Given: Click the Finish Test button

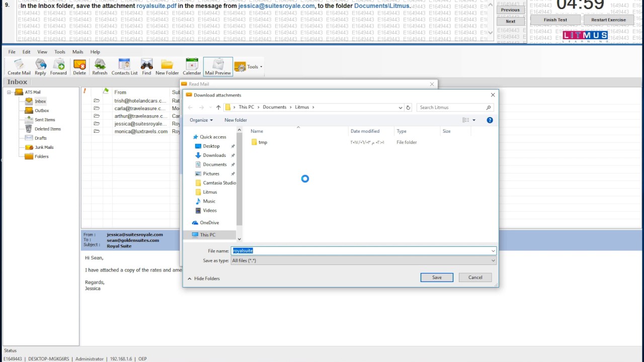Looking at the screenshot, I should [555, 20].
